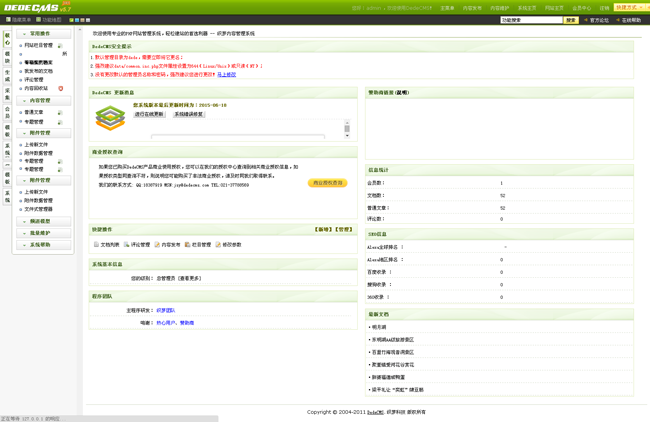Open the 内容发布 top menu item
Image resolution: width=650 pixels, height=422 pixels.
472,8
